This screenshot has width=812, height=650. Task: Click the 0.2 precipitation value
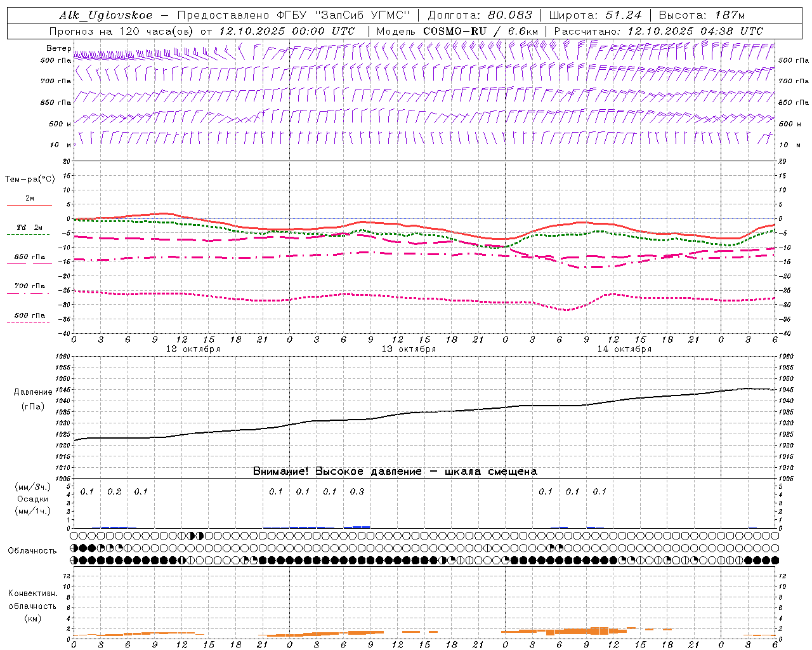point(114,491)
